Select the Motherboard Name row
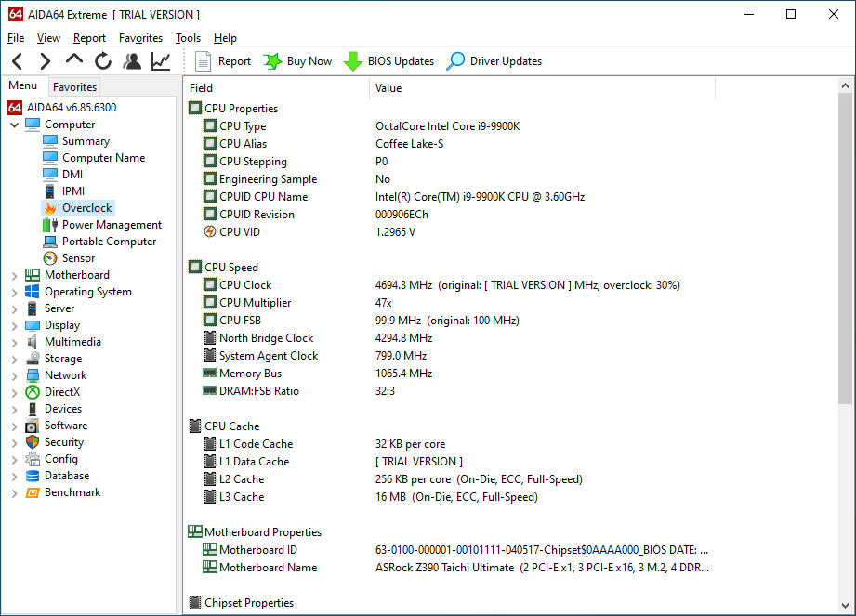 click(x=448, y=568)
